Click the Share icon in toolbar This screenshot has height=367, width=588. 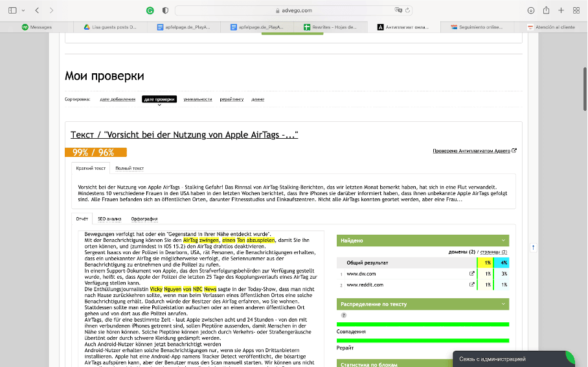pyautogui.click(x=546, y=10)
